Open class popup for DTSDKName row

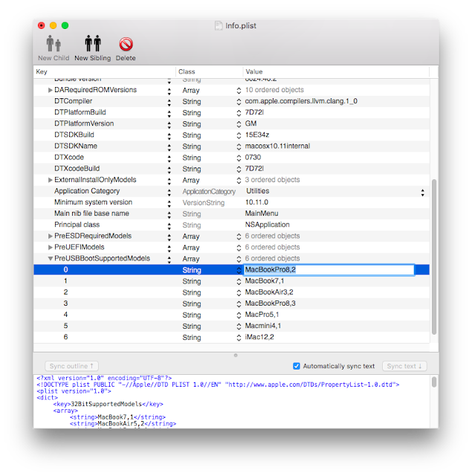pos(239,147)
